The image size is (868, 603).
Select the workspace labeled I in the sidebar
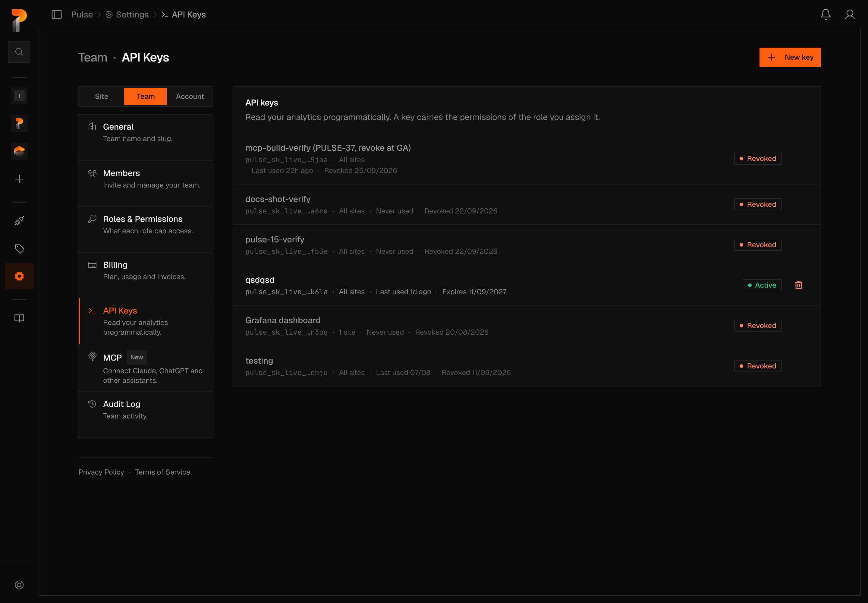pyautogui.click(x=19, y=96)
